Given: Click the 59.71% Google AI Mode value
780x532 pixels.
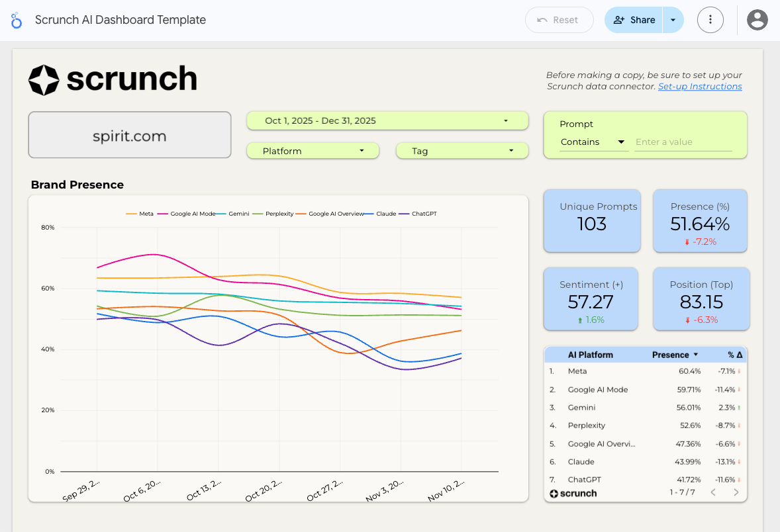Looking at the screenshot, I should (x=689, y=390).
